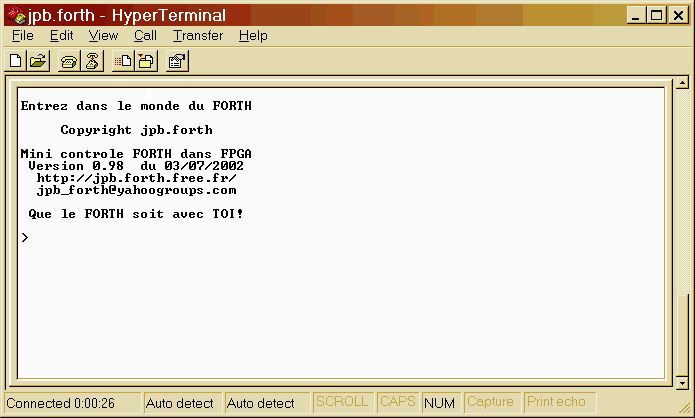
Task: Minimize the HyperTerminal window
Action: [x=636, y=15]
